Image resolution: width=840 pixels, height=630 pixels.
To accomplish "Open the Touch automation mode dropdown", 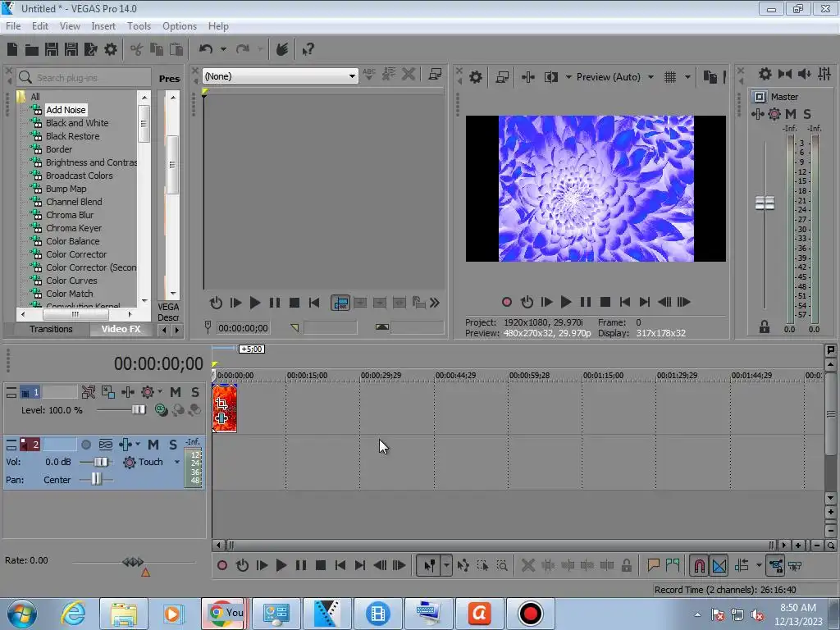I will point(177,462).
